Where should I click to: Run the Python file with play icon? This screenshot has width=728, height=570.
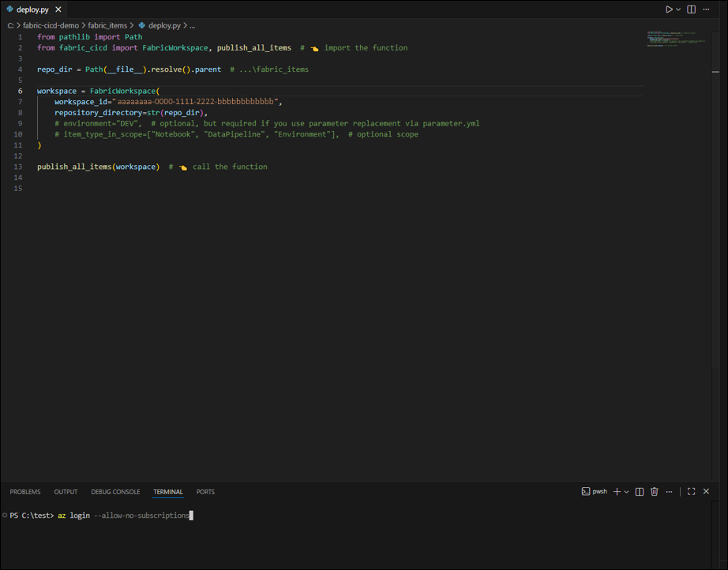[669, 9]
